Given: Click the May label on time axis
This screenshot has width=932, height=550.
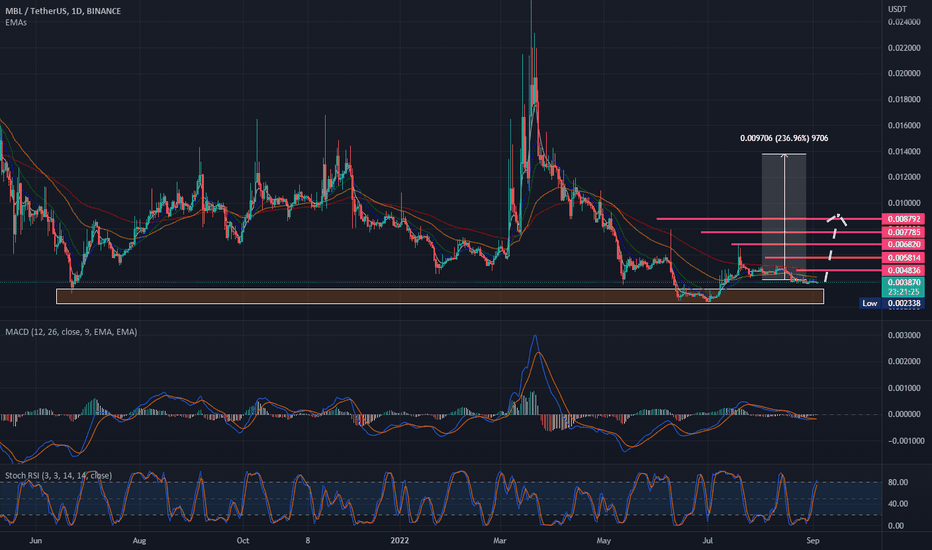Looking at the screenshot, I should click(603, 540).
